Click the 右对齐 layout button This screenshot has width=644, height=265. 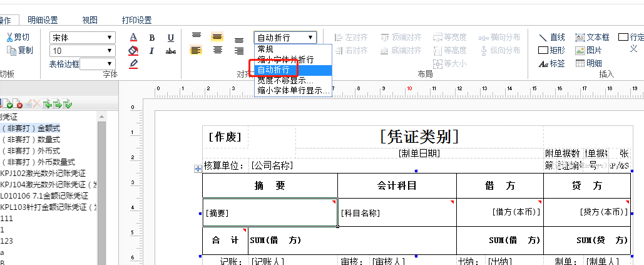[350, 51]
